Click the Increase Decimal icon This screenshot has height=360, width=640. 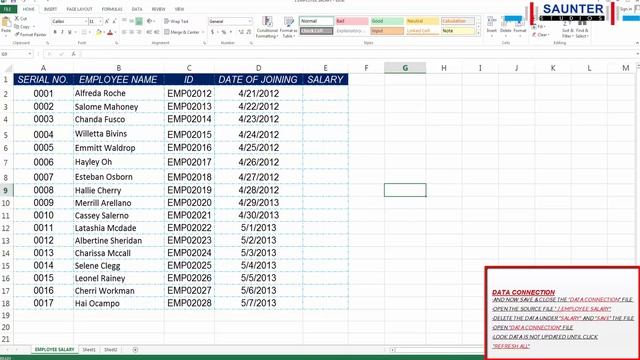(240, 32)
